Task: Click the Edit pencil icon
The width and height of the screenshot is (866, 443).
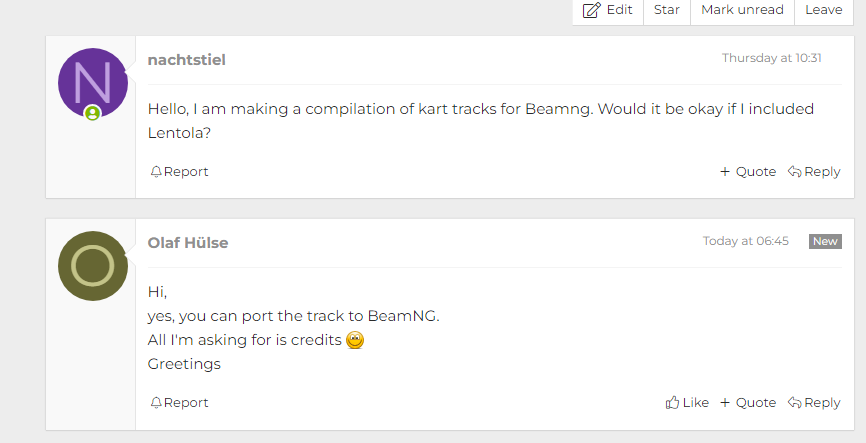Action: pyautogui.click(x=591, y=10)
